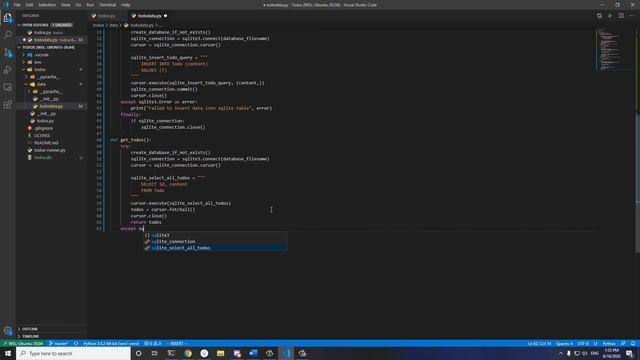
Task: Open the Selection menu
Action: (47, 5)
